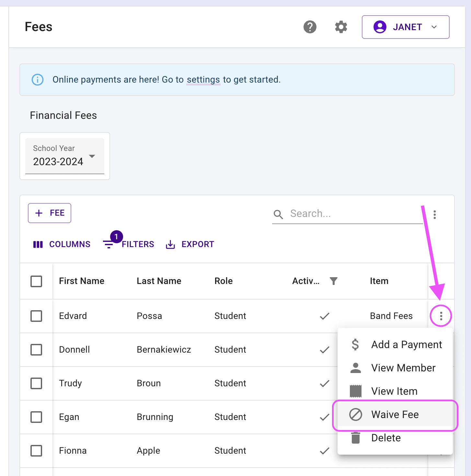Click the dollar icon next to Add a Payment
Viewport: 471px width, 476px height.
(355, 345)
